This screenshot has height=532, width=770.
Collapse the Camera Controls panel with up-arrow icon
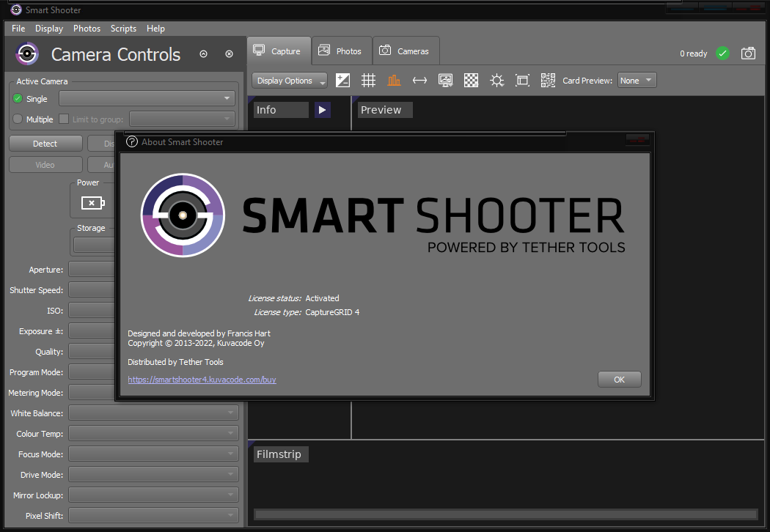point(203,54)
